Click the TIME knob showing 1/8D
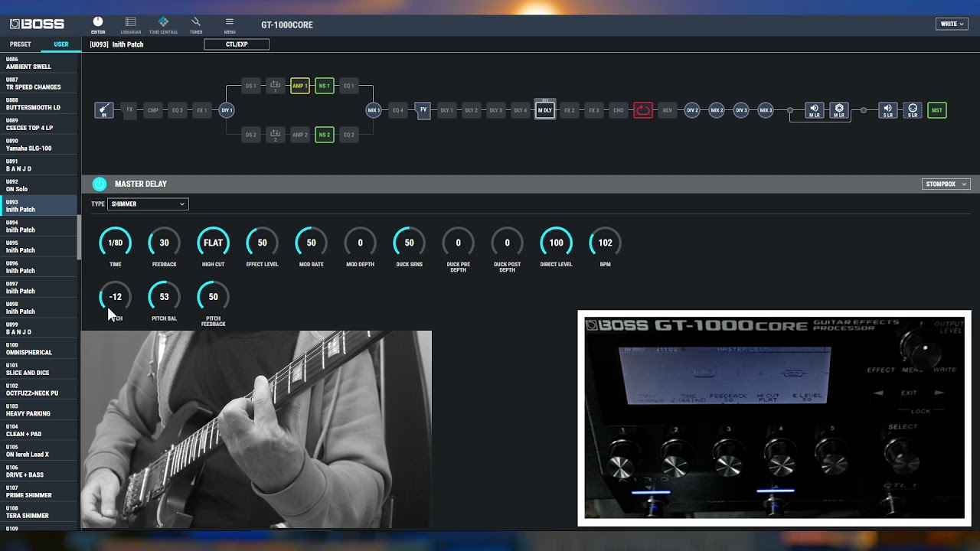This screenshot has height=551, width=980. 115,243
